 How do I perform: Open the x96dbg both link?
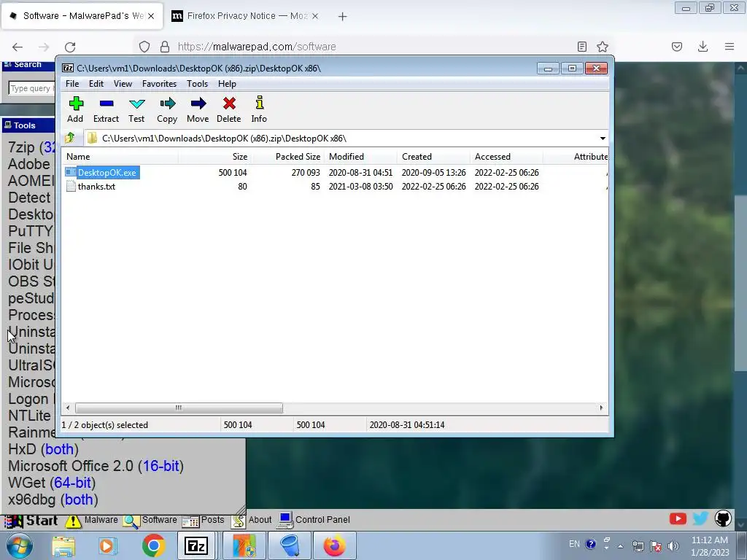(79, 499)
